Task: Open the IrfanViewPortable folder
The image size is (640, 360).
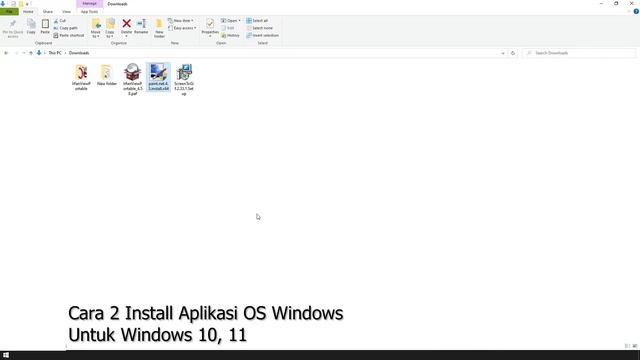Action: pos(81,77)
